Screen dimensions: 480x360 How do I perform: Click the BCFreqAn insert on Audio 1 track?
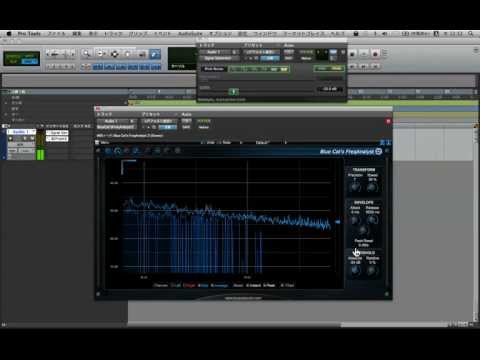tap(57, 138)
